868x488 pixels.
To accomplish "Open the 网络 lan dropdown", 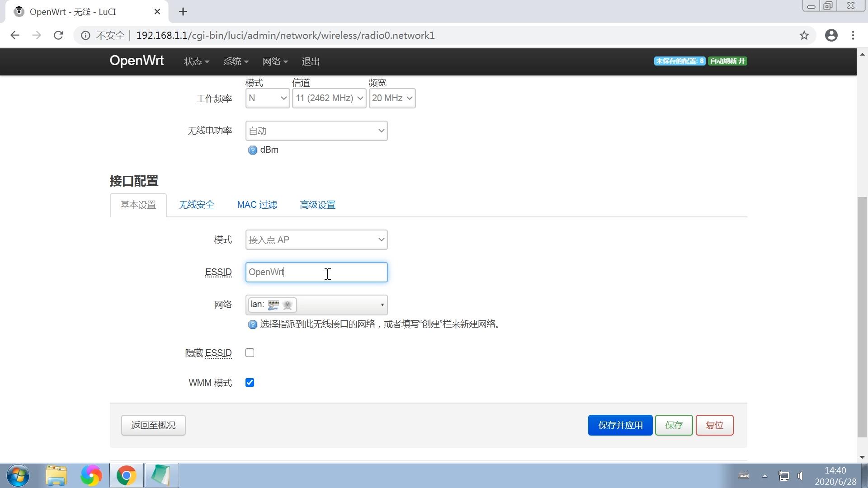I will (x=316, y=305).
